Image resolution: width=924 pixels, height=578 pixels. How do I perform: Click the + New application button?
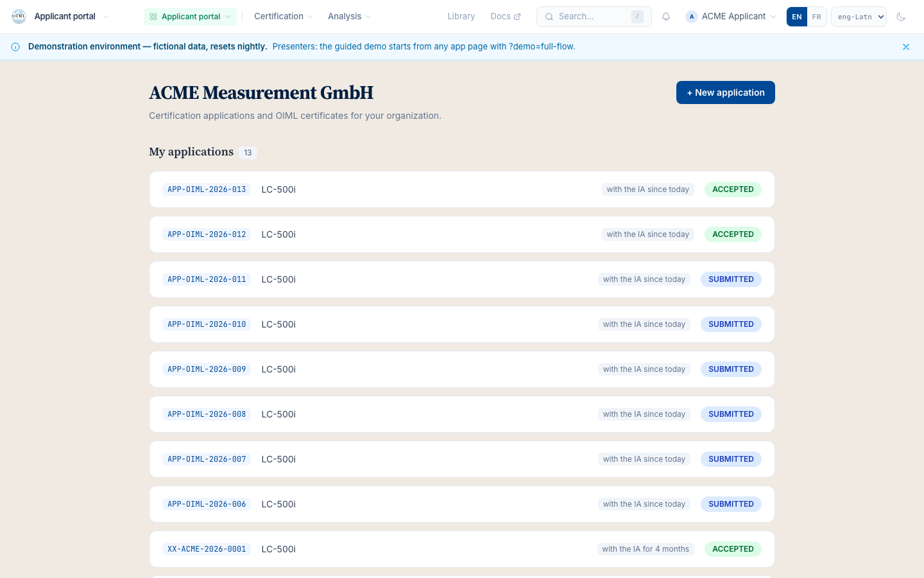[x=726, y=92]
